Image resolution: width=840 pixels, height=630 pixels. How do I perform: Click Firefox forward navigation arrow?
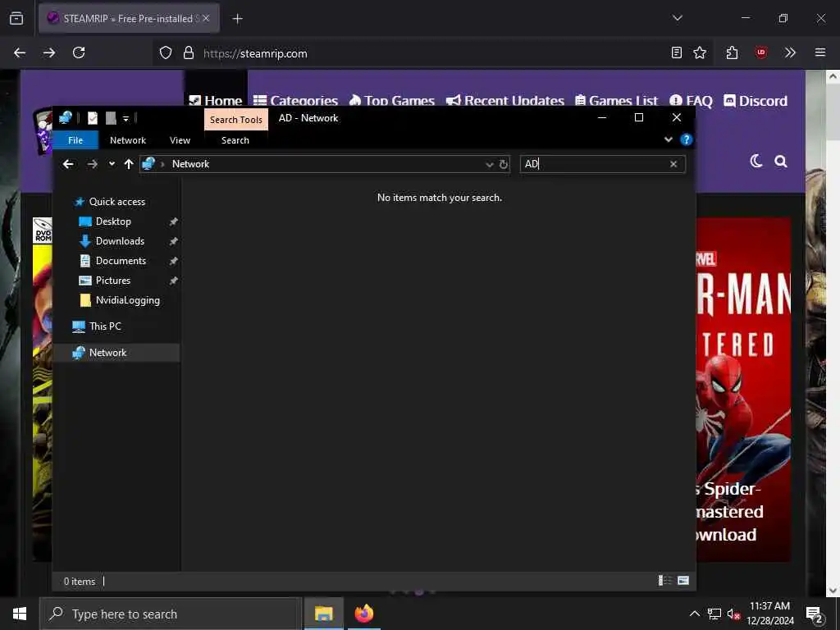[x=49, y=52]
